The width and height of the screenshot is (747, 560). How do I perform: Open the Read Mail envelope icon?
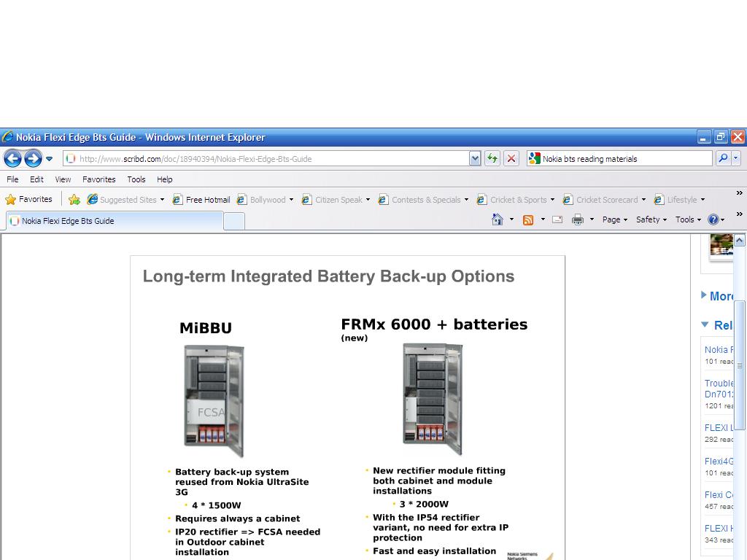coord(557,219)
